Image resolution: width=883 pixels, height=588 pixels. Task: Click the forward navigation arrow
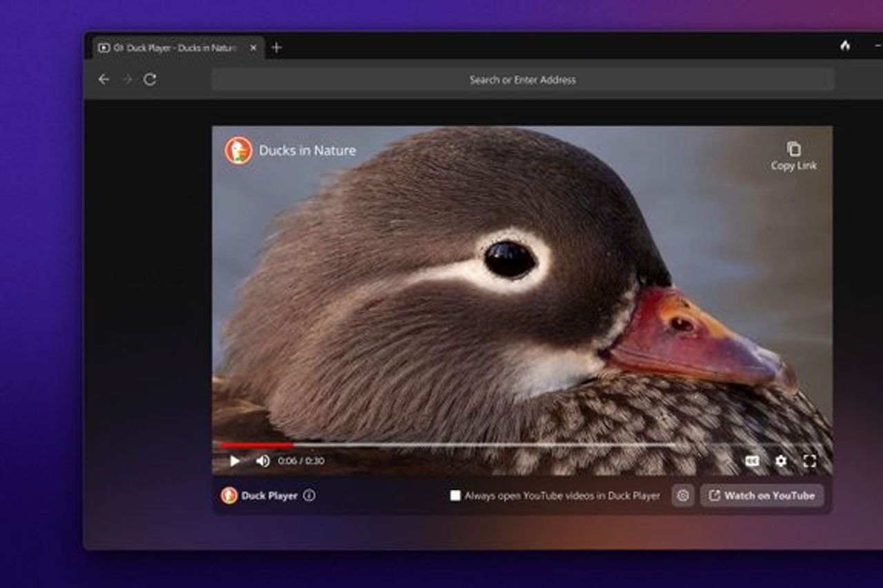pos(127,79)
